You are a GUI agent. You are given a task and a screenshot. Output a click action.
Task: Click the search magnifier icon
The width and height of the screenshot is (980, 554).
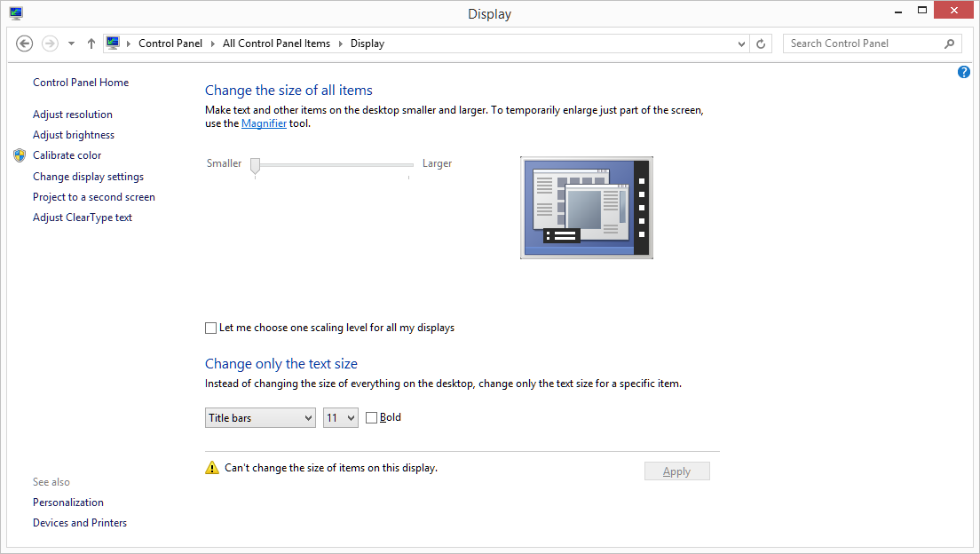(949, 44)
